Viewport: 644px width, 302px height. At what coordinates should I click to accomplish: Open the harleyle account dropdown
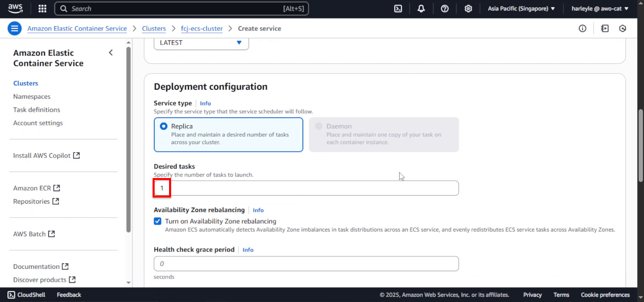click(600, 9)
